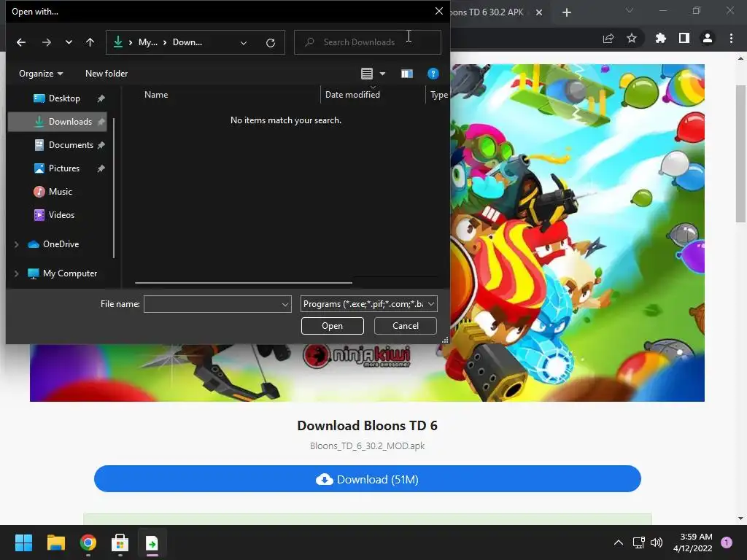Open volume speaker tray icon

coord(657,542)
